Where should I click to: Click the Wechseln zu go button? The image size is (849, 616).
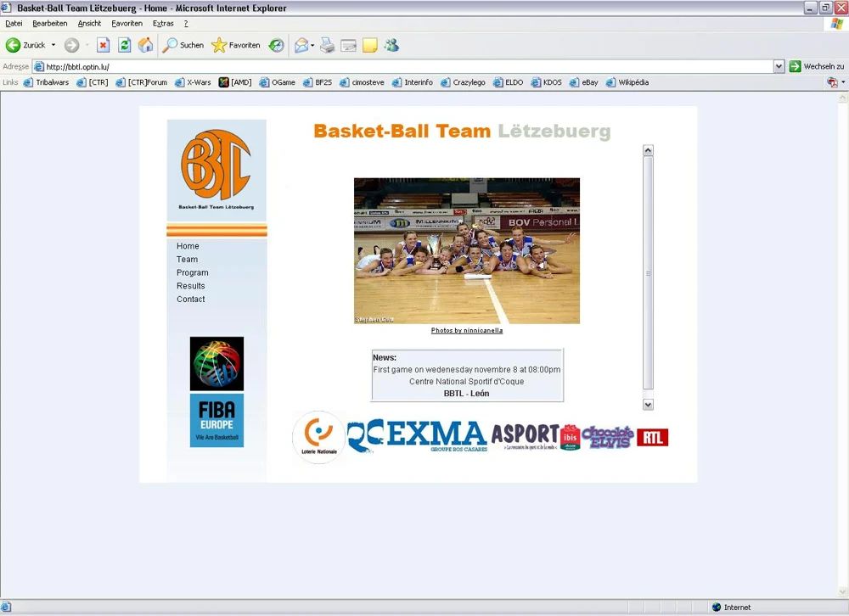point(817,66)
